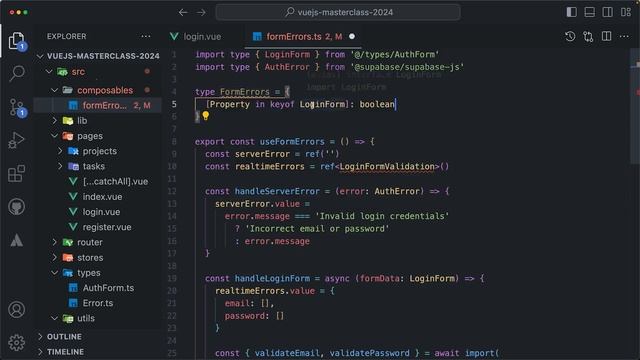
Task: Click the lightbulb quick fix icon
Action: pyautogui.click(x=206, y=116)
